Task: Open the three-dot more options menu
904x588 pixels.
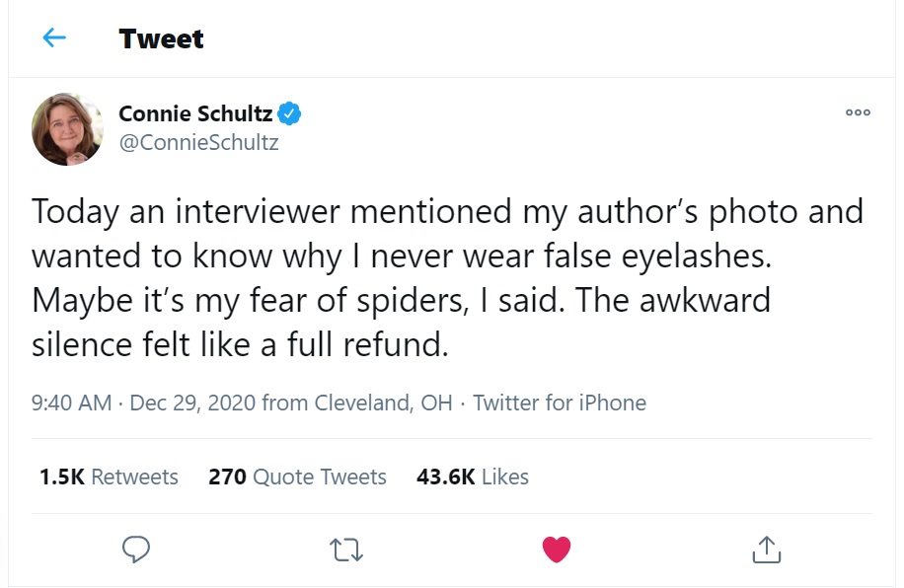Action: tap(858, 113)
